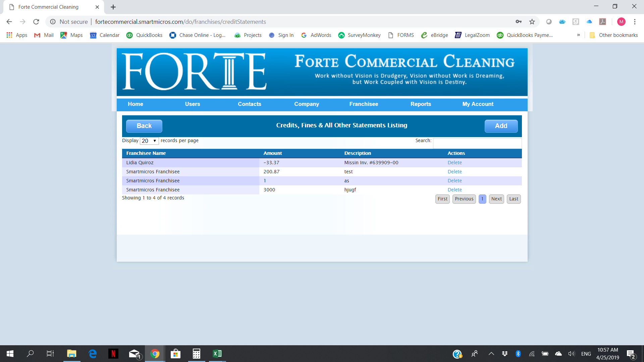Screen dimensions: 644x362
Task: Open the eBridge bookmark
Action: (434, 35)
